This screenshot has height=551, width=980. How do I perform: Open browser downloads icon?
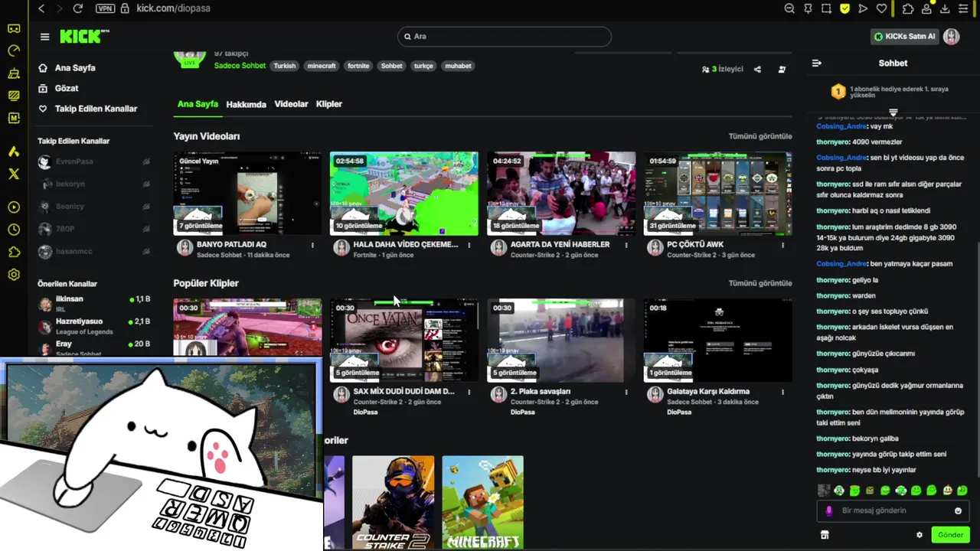pyautogui.click(x=945, y=8)
